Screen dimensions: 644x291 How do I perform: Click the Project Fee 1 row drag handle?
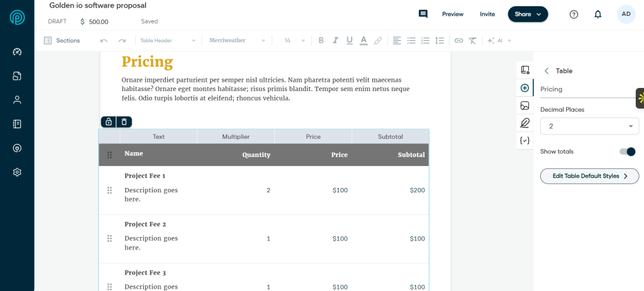109,190
